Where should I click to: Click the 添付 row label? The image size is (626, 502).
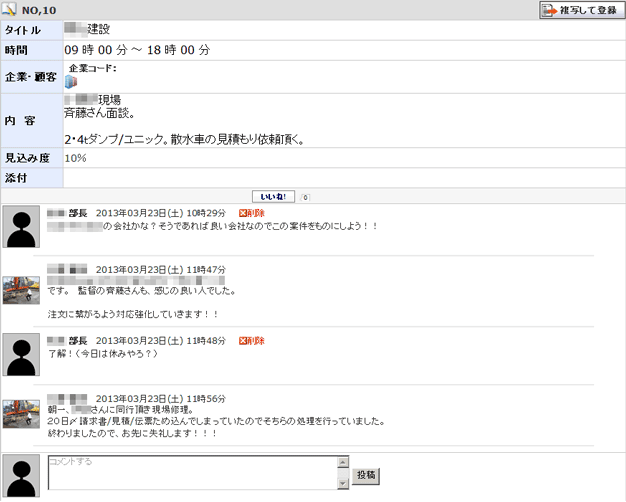[16, 178]
